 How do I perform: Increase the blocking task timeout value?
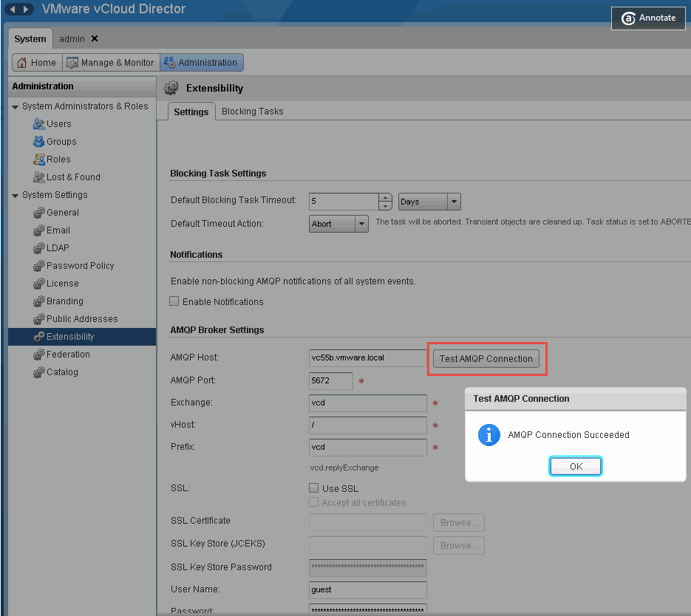[385, 197]
